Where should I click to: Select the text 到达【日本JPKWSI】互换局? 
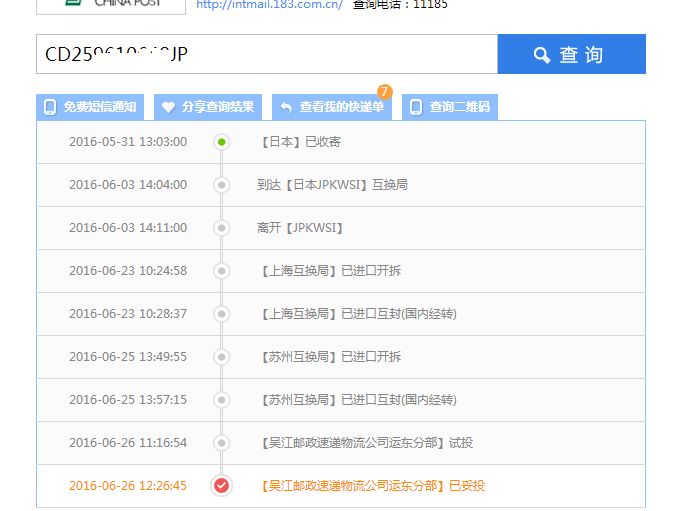(x=332, y=185)
